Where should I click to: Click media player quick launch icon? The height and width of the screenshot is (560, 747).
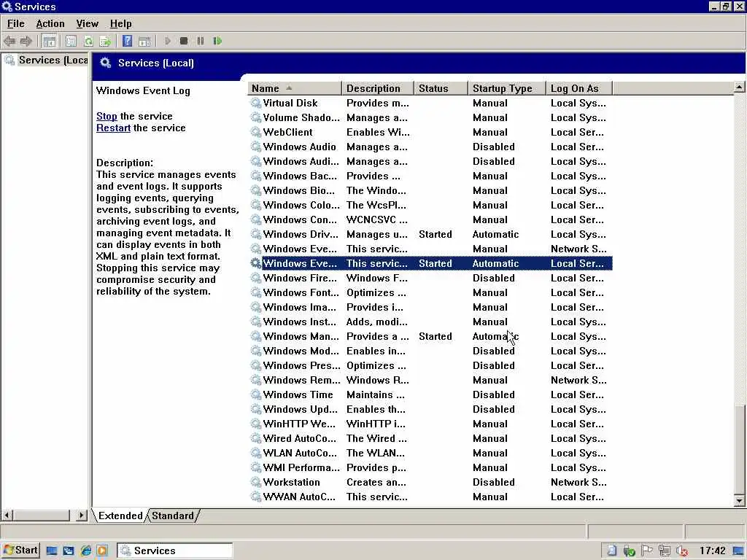pyautogui.click(x=102, y=551)
